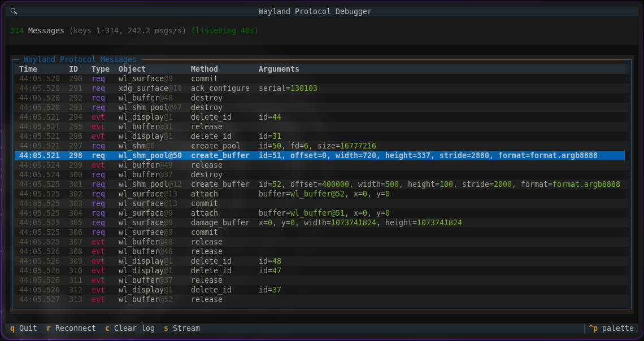Click the Time column header

(28, 69)
